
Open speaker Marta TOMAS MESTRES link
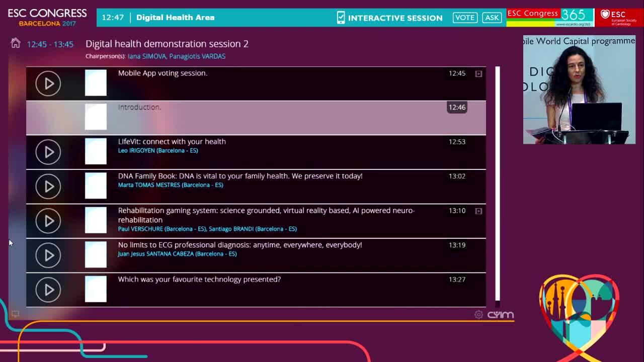point(171,185)
